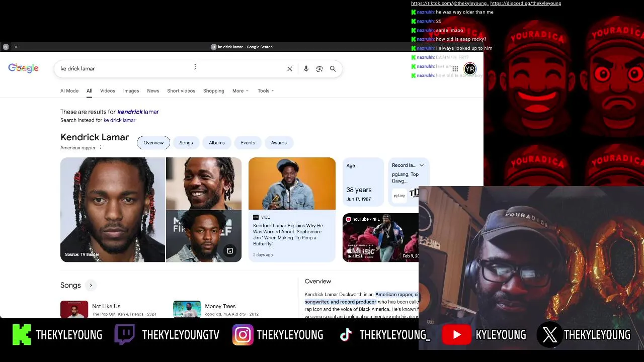Viewport: 644px width, 362px height.
Task: Open the smiling Kendrick Lamar photo
Action: [204, 184]
